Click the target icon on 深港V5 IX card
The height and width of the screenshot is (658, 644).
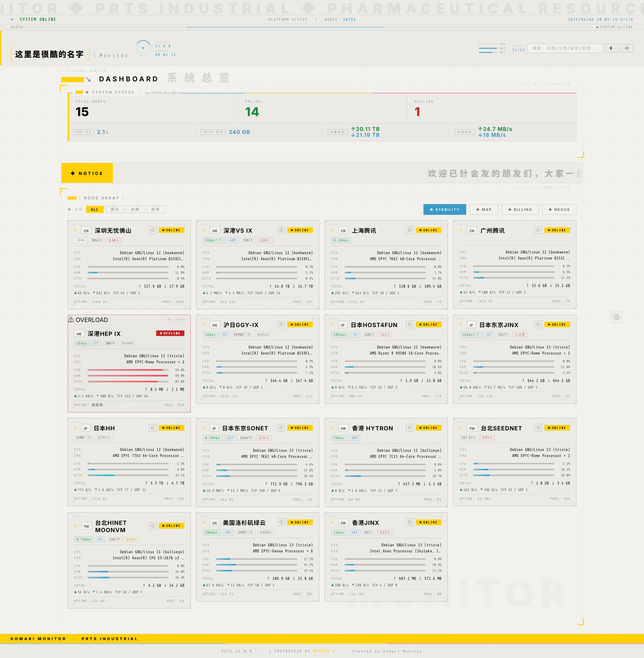pyautogui.click(x=281, y=230)
